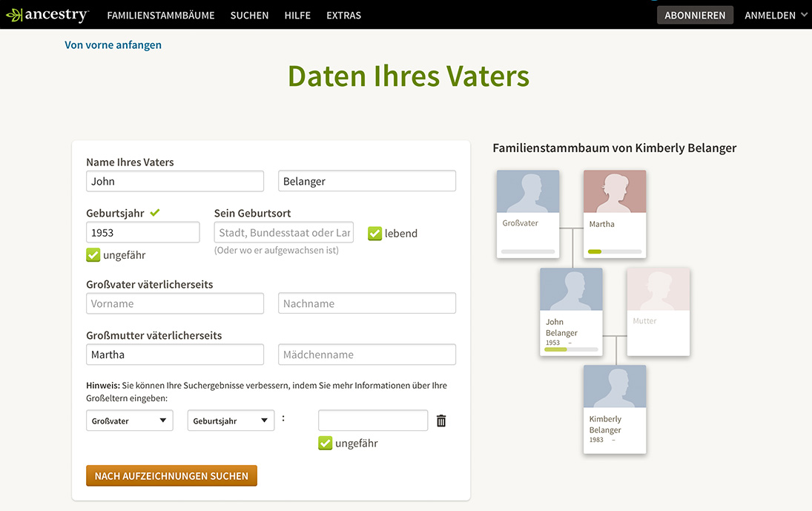Screen dimensions: 812x511
Task: Toggle ungefähr checkbox beside trash icon
Action: click(x=325, y=444)
